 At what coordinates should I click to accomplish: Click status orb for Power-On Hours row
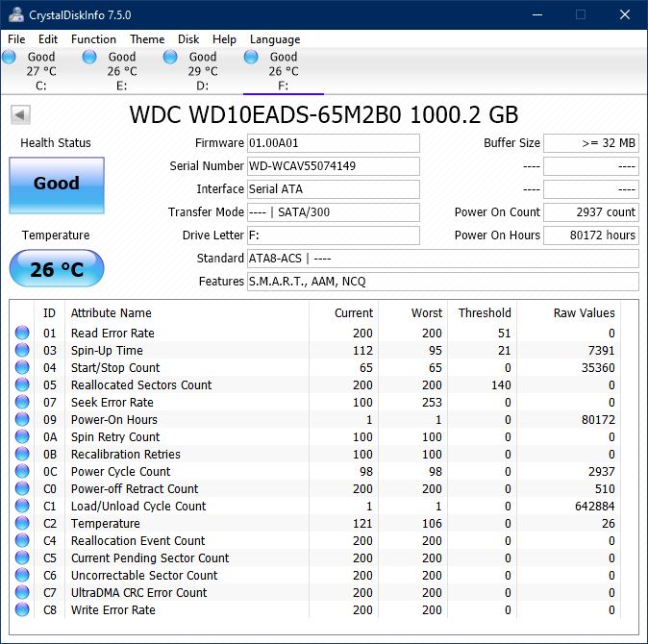click(x=22, y=419)
